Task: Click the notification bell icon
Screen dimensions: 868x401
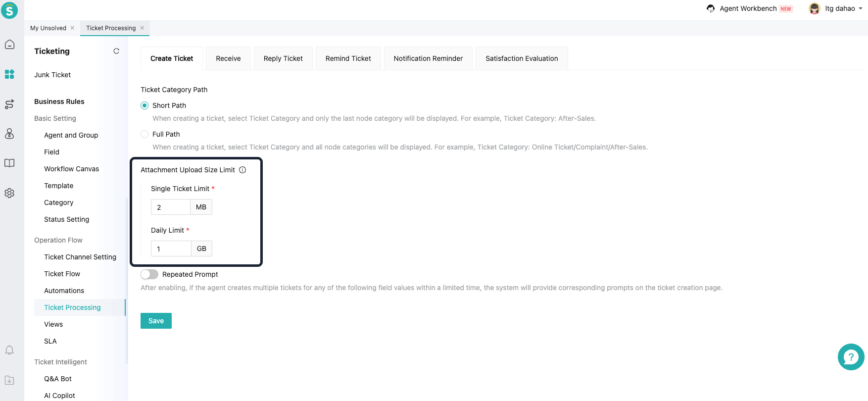Action: point(9,351)
